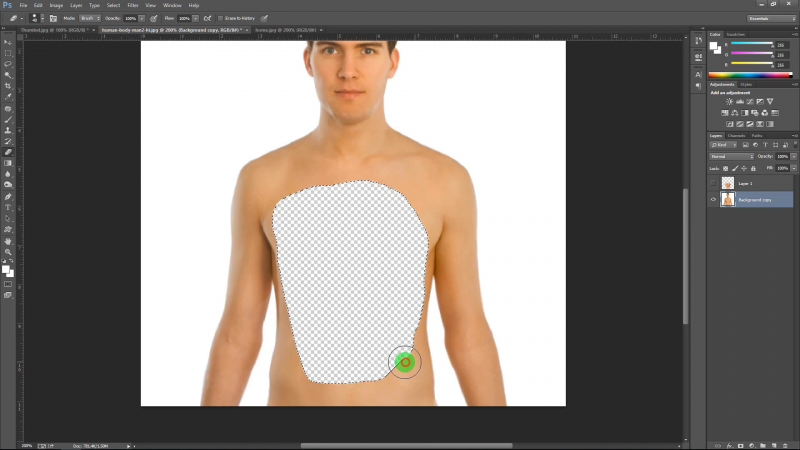Open the Flow slider dropdown
800x450 pixels.
click(195, 18)
